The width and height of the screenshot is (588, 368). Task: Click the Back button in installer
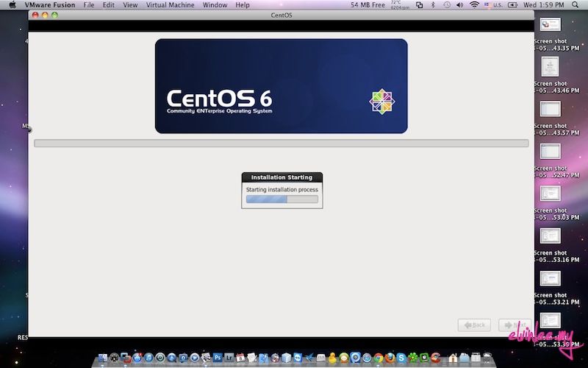click(474, 325)
